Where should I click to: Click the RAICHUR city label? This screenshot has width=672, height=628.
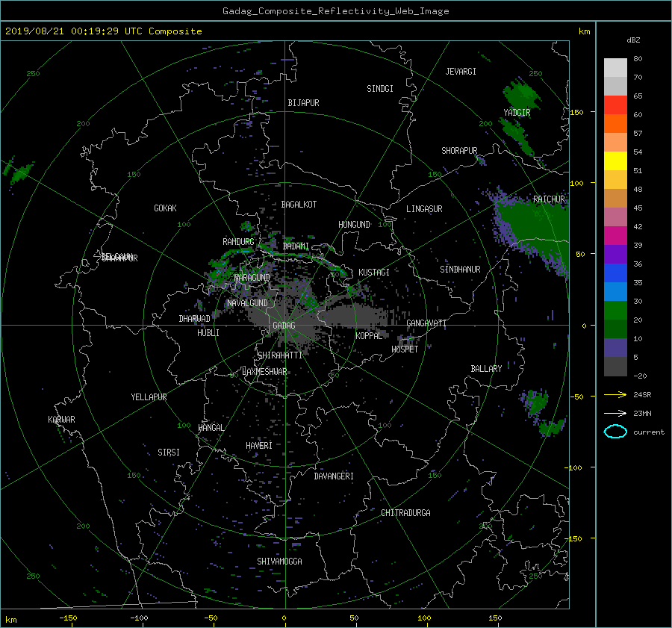click(549, 199)
